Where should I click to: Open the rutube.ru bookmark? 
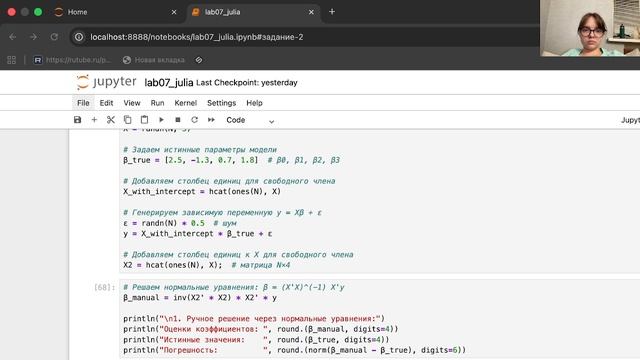(72, 60)
